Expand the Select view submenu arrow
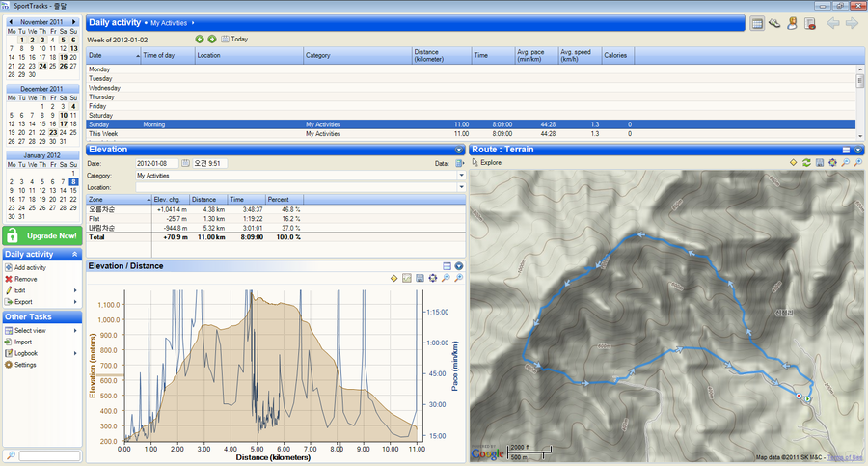Image resolution: width=868 pixels, height=466 pixels. (75, 331)
